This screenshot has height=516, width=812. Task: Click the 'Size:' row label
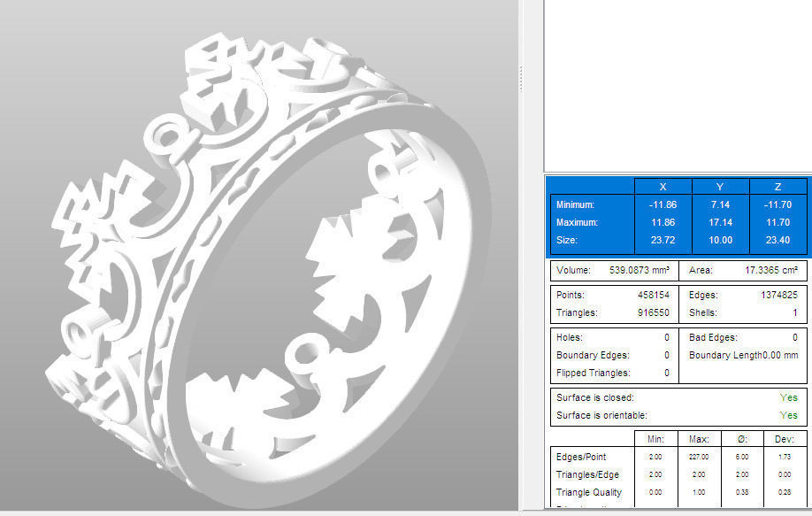[566, 240]
